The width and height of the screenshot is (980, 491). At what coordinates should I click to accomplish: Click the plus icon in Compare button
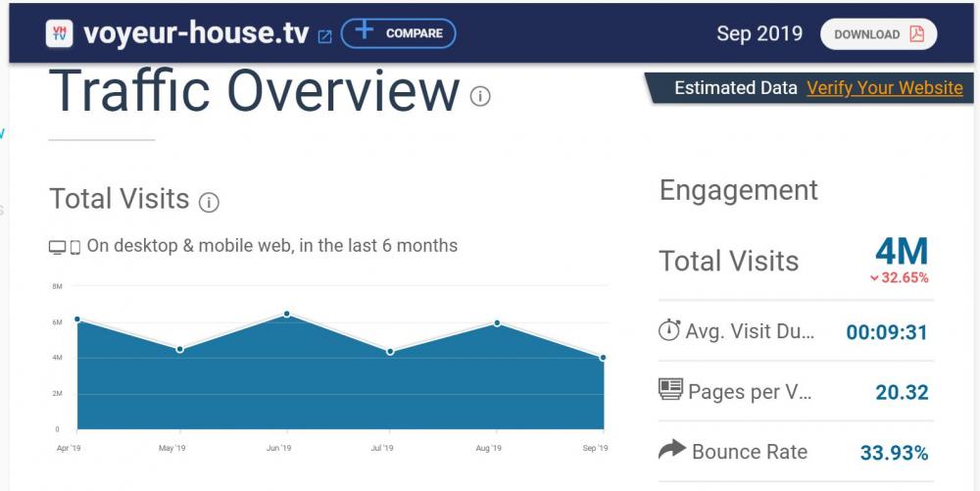click(365, 31)
